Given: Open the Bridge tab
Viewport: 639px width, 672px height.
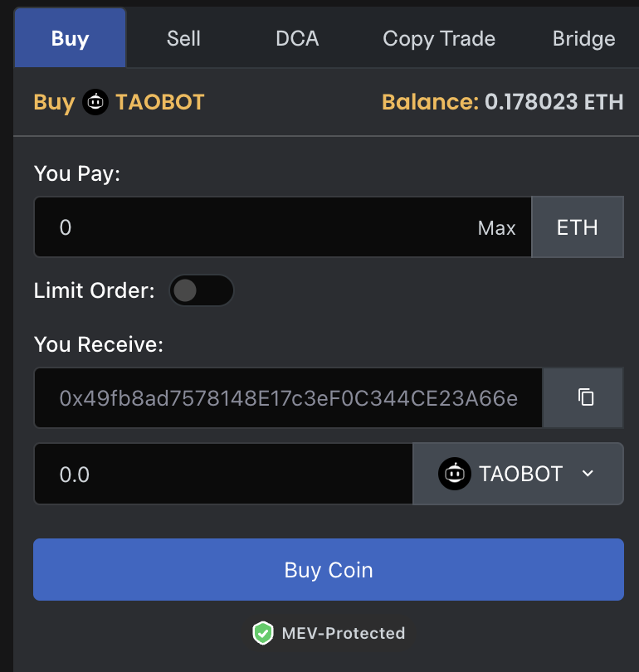Looking at the screenshot, I should (x=583, y=38).
